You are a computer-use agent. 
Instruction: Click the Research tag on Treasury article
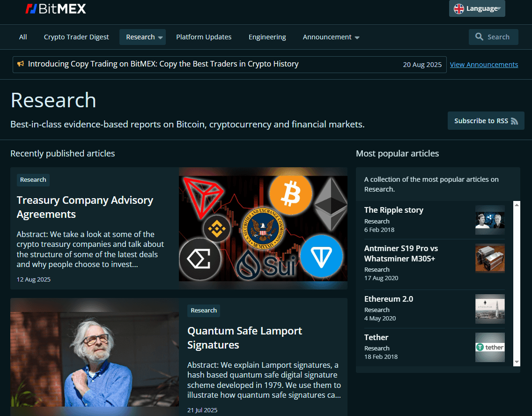tap(33, 180)
